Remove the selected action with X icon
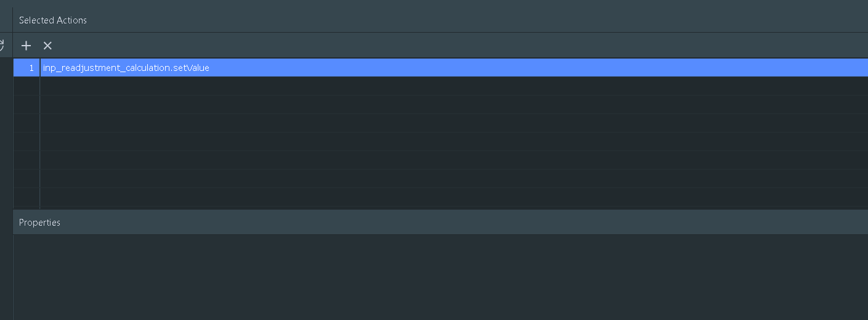Screen dimensions: 868x320 coord(47,46)
